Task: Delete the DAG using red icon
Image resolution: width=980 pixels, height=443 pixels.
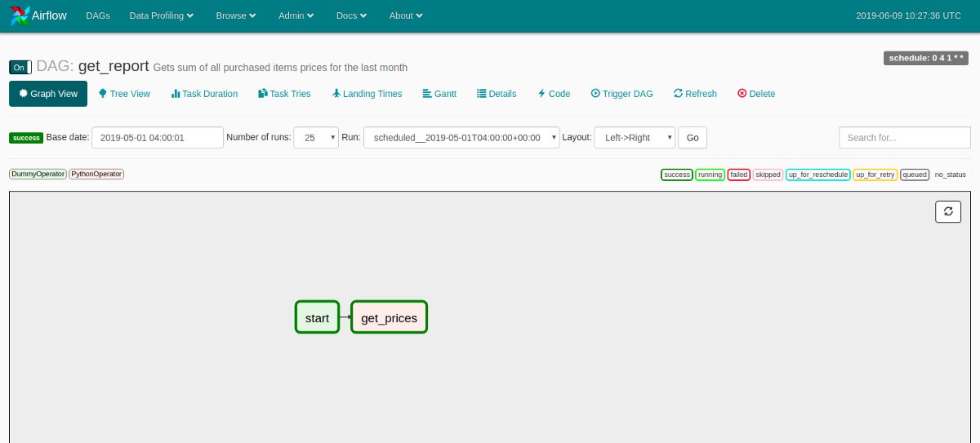Action: point(742,94)
